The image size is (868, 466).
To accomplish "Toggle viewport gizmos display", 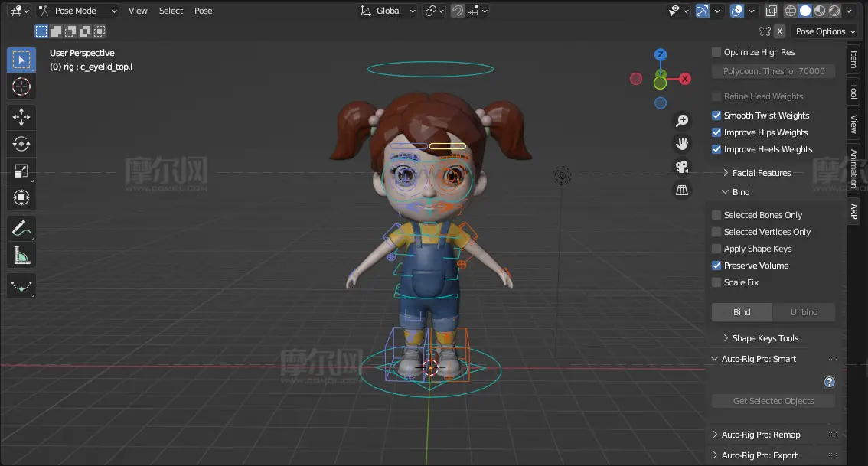I will [x=702, y=11].
